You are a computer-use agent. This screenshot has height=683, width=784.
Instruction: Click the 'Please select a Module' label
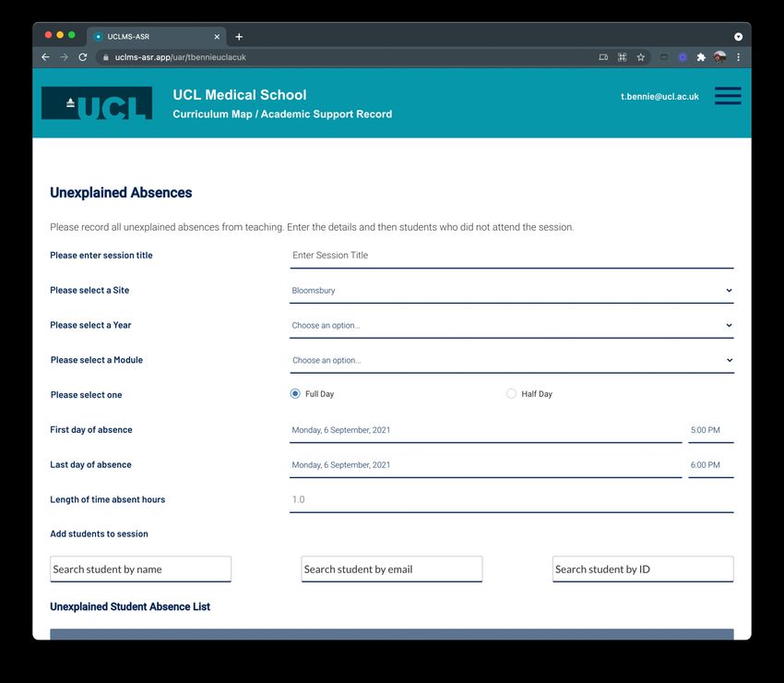tap(97, 360)
